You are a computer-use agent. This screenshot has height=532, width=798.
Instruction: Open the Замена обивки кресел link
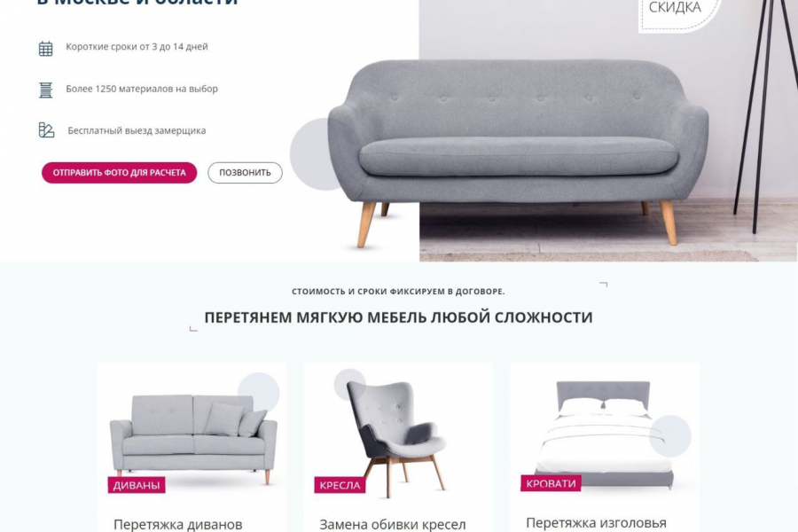click(393, 524)
